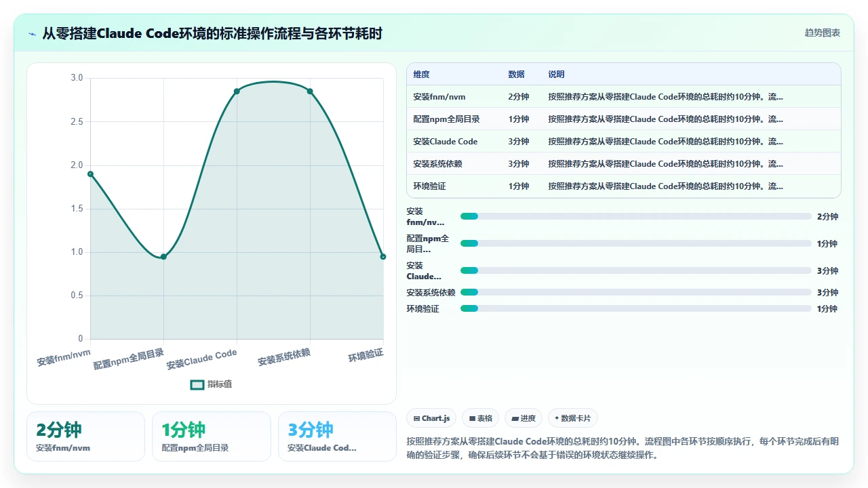
Task: Click the lightning icon beside the title
Action: click(x=32, y=33)
